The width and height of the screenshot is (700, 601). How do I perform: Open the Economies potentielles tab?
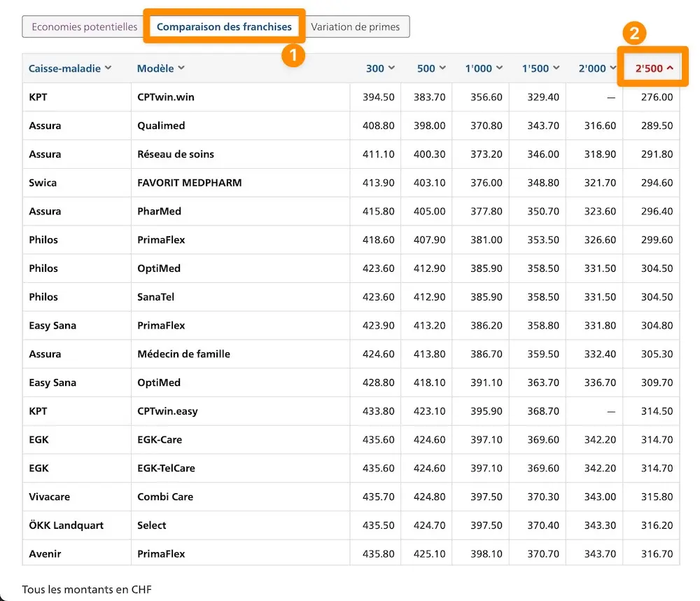85,27
